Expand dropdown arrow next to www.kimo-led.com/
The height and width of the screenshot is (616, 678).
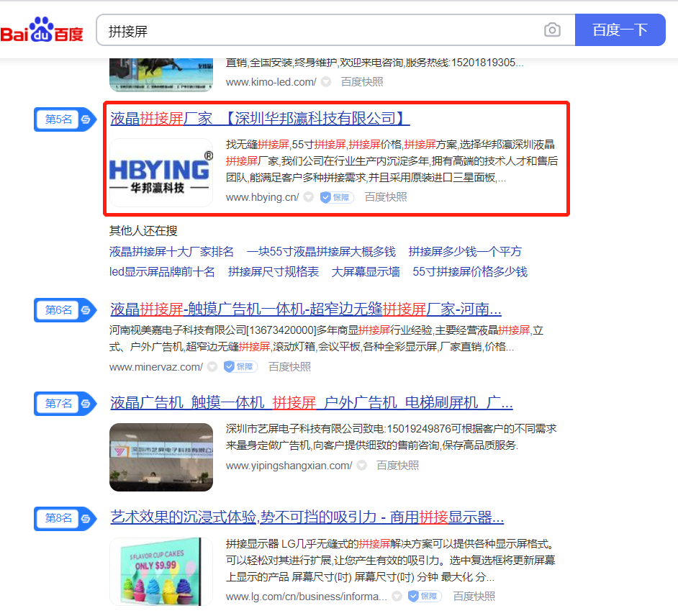[326, 82]
